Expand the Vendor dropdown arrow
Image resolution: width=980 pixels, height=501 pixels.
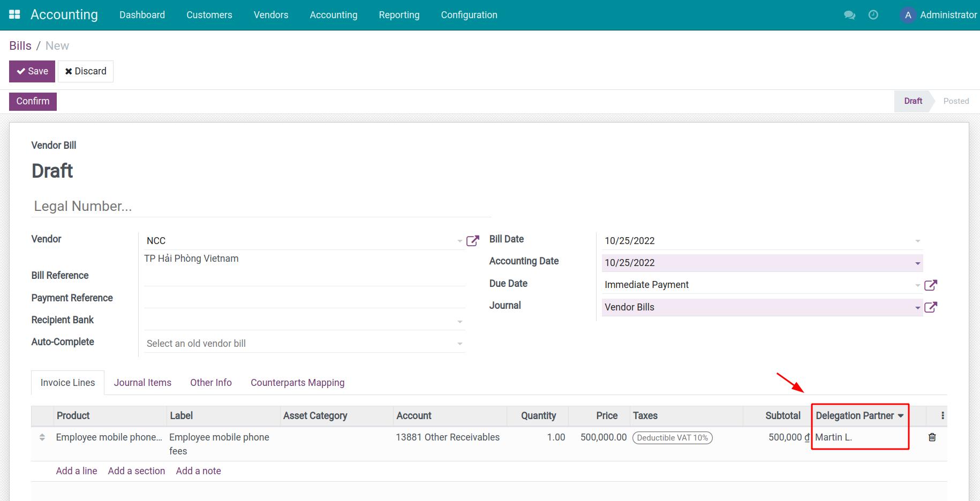(x=459, y=240)
